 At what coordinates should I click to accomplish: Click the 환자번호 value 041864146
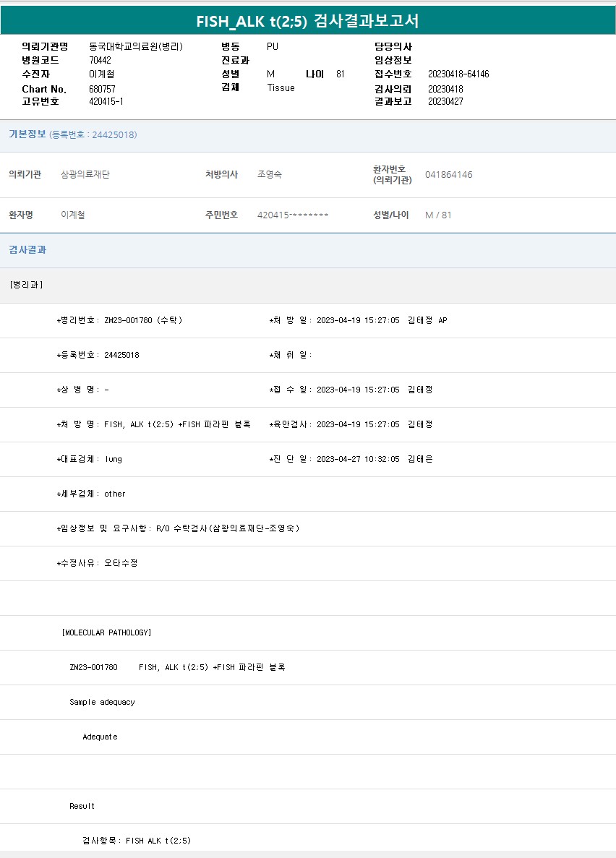pyautogui.click(x=448, y=175)
